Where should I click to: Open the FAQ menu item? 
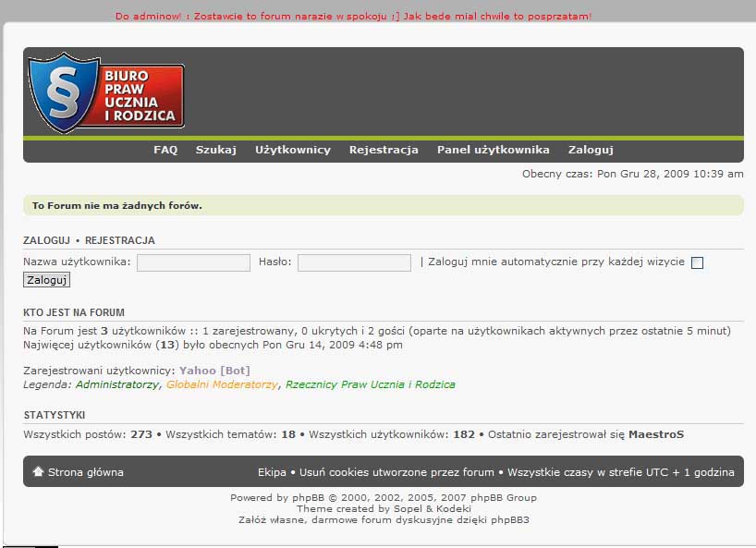coord(165,150)
